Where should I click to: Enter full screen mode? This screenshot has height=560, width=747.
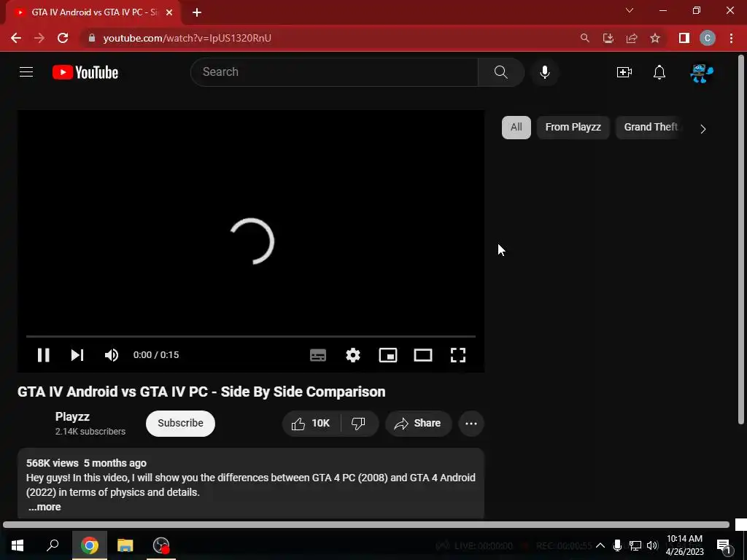coord(458,355)
